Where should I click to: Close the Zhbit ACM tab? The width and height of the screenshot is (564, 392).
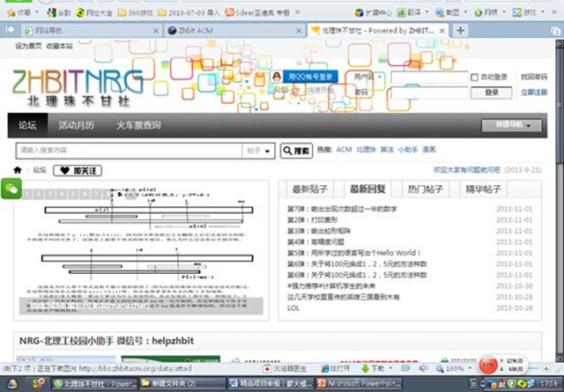[x=299, y=31]
